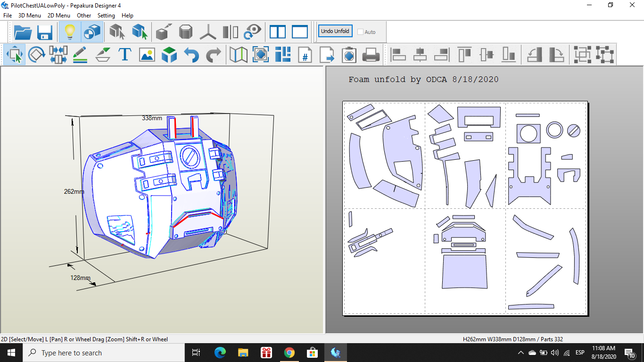
Task: Toggle the light bulb lighting button
Action: click(x=70, y=32)
